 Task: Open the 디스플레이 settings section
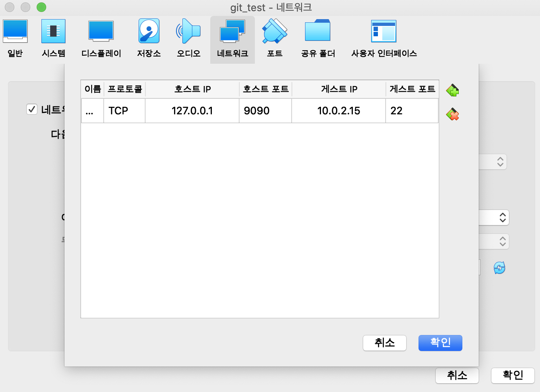click(101, 39)
